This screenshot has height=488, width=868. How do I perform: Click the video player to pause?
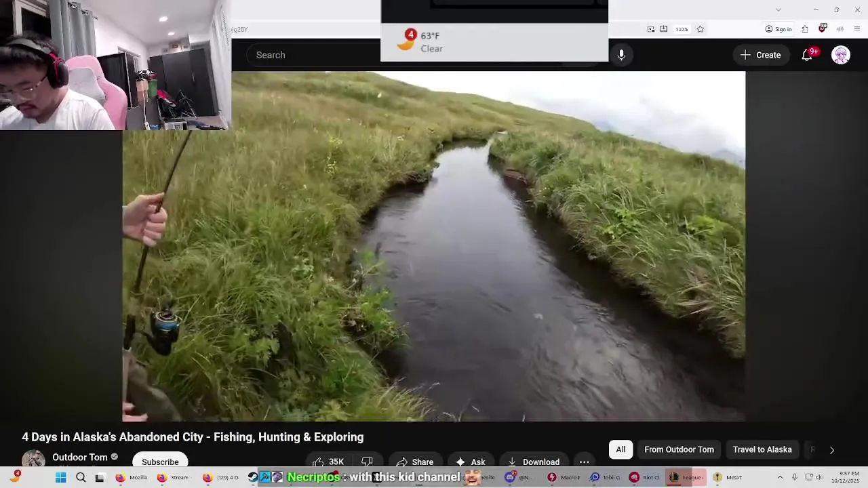(x=434, y=246)
